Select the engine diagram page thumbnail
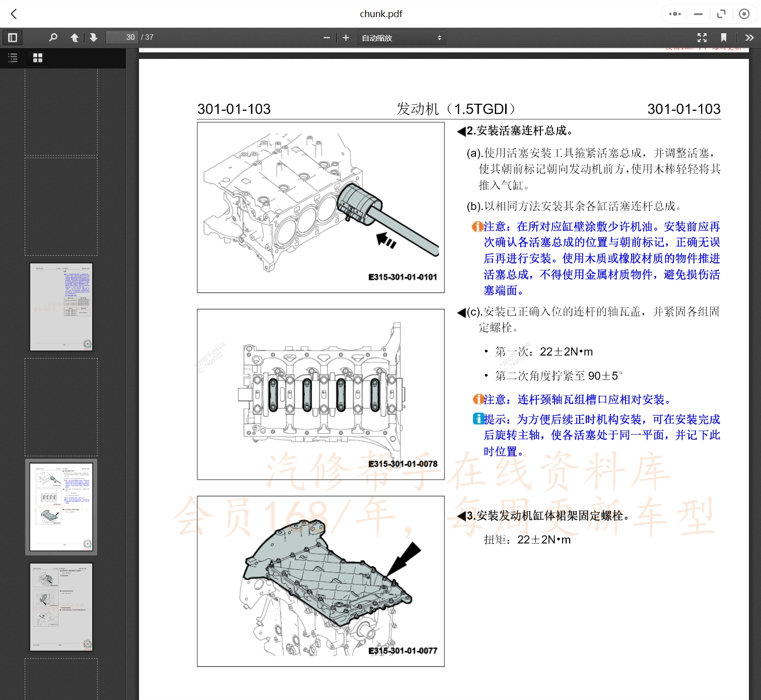This screenshot has height=700, width=761. pos(61,506)
